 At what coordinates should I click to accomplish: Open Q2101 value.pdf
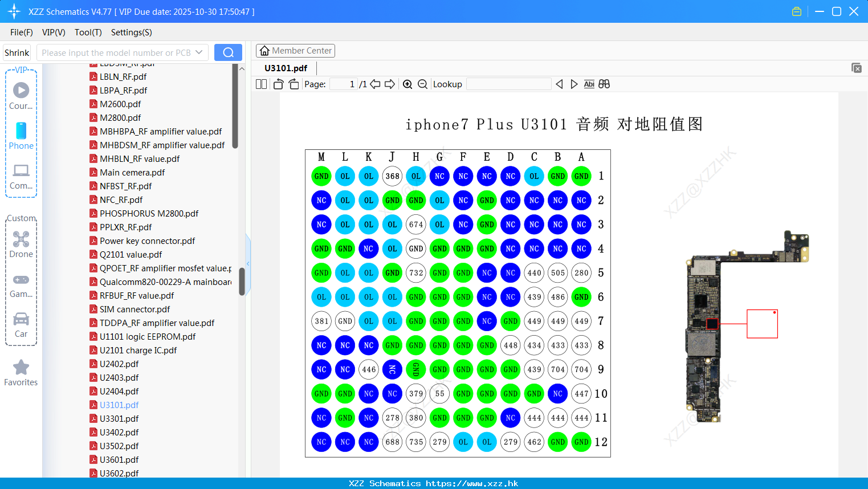tap(131, 255)
